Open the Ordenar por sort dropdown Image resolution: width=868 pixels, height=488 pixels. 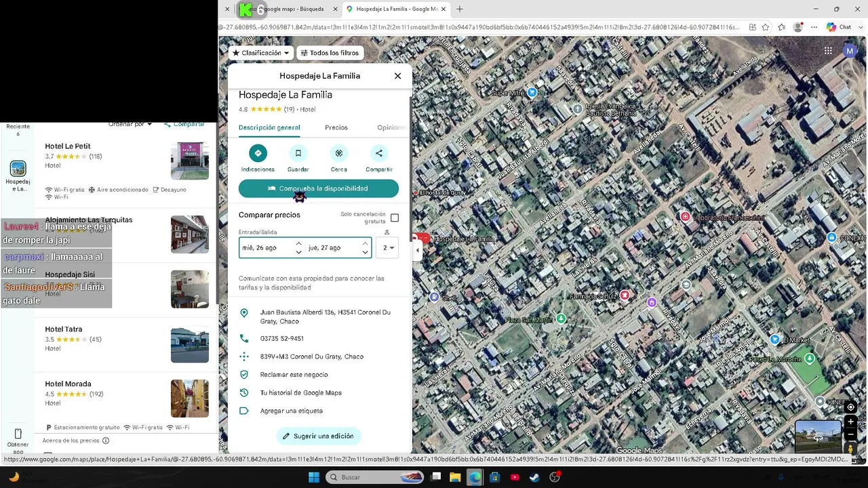(x=131, y=124)
